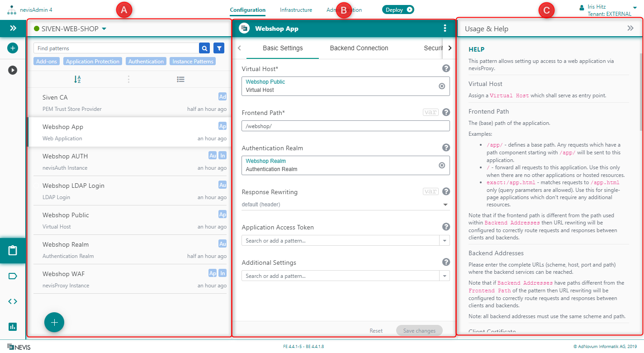Toggle variable for Response Rewriting

pos(431,191)
